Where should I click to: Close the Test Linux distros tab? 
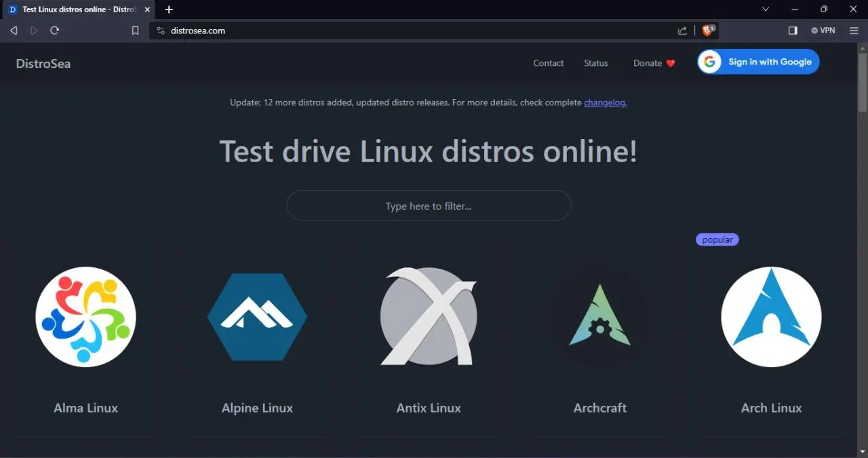pyautogui.click(x=147, y=9)
